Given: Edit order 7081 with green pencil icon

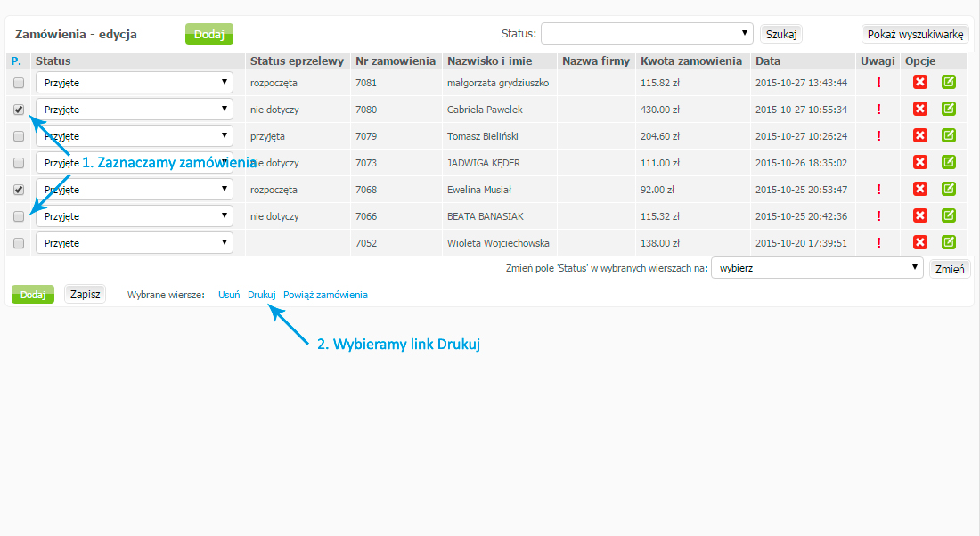Looking at the screenshot, I should coord(949,82).
